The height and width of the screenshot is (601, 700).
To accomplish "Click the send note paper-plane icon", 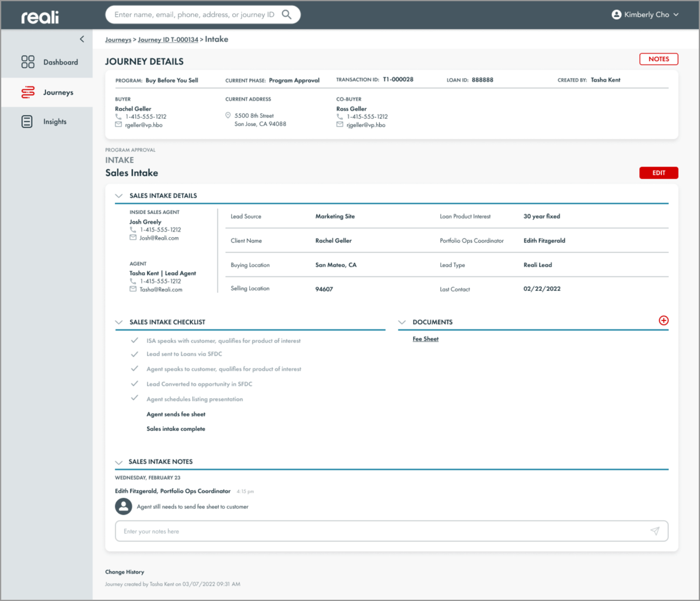I will point(655,531).
